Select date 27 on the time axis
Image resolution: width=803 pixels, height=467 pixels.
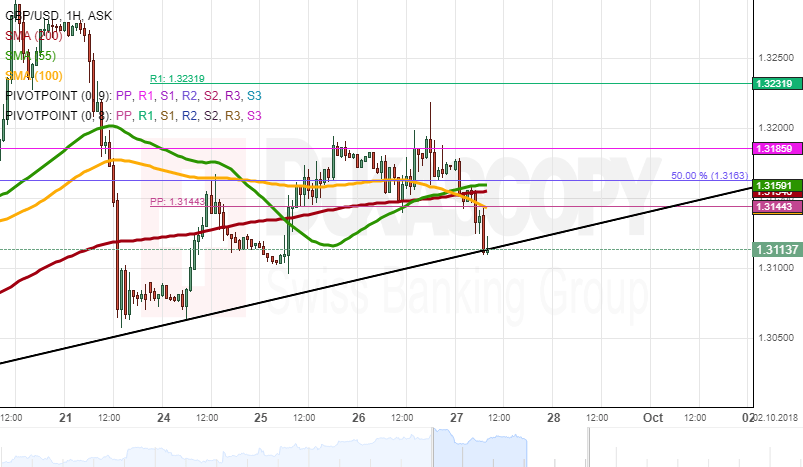(x=456, y=416)
